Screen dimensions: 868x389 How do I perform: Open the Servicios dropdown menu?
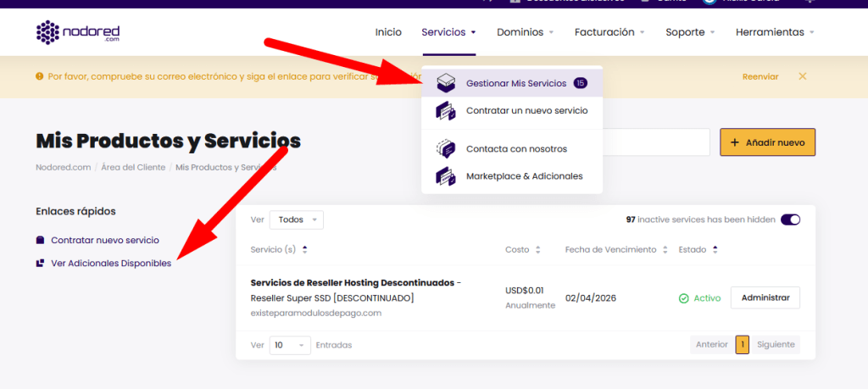448,32
